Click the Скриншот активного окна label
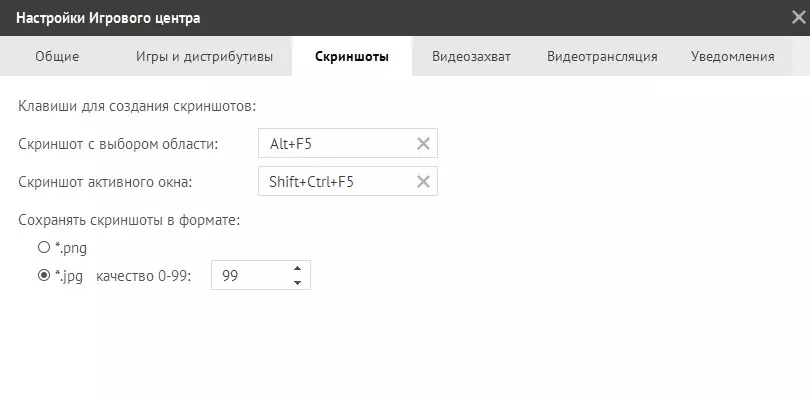Screen dimensions: 810x400 pos(111,182)
